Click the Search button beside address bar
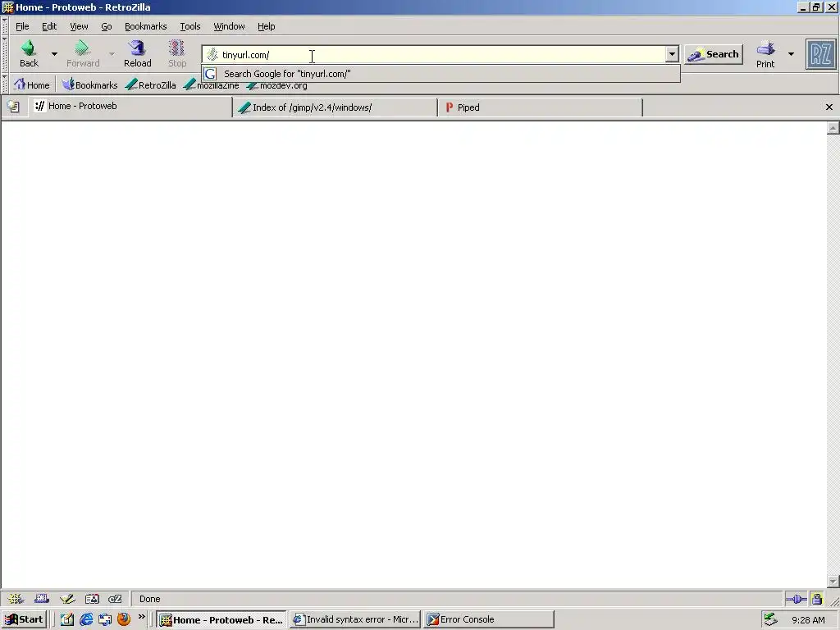The image size is (840, 630). tap(714, 54)
